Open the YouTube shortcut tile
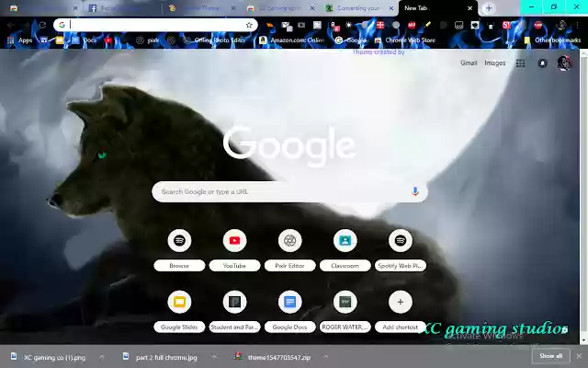 (234, 250)
